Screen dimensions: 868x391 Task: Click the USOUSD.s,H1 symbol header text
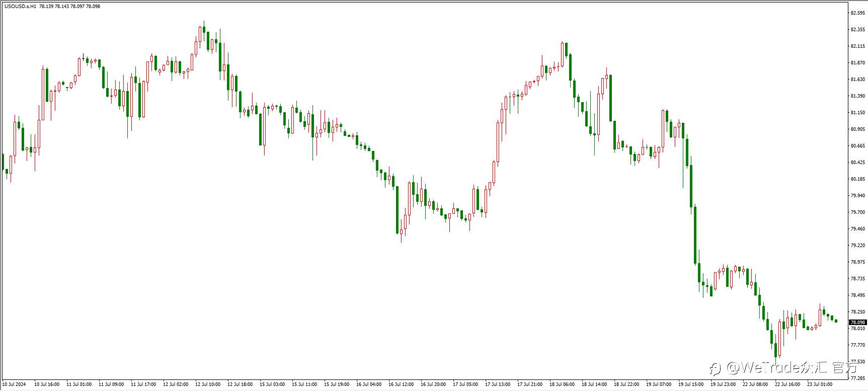point(20,7)
